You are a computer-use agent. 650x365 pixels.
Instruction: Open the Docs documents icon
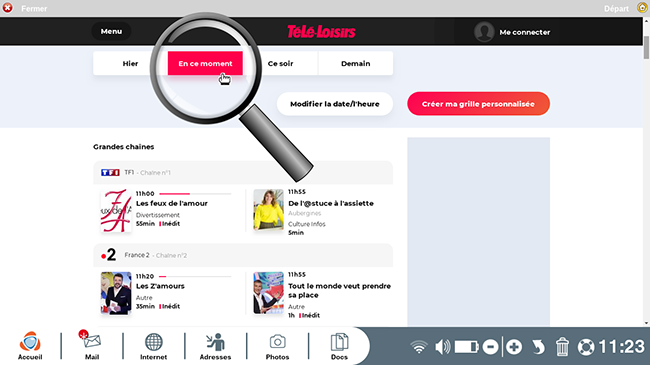[339, 346]
